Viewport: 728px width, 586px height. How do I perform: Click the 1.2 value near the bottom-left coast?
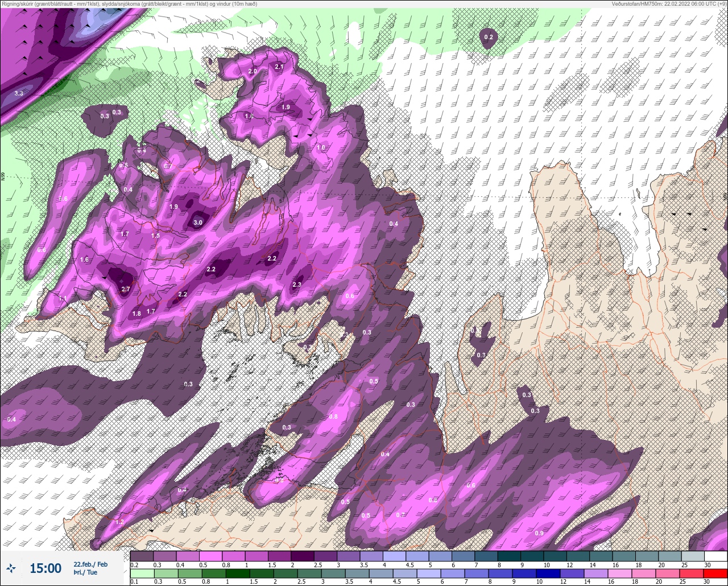click(119, 522)
